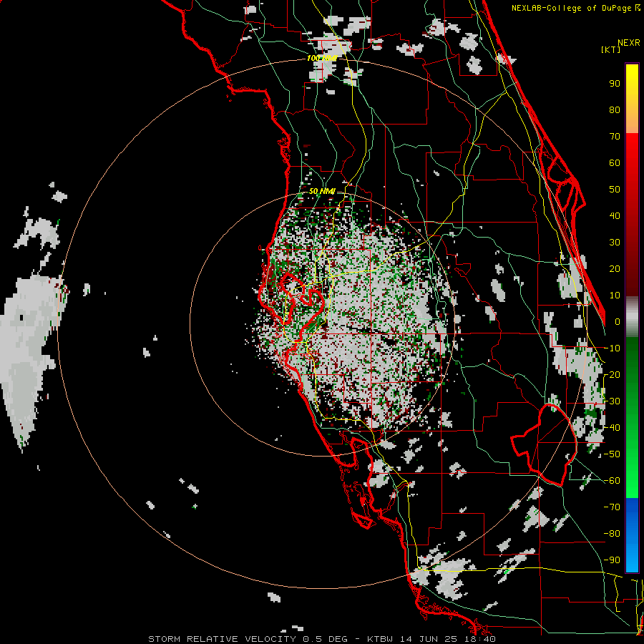Click the 40 label on the velocity scale
The image size is (644, 644).
click(x=615, y=215)
